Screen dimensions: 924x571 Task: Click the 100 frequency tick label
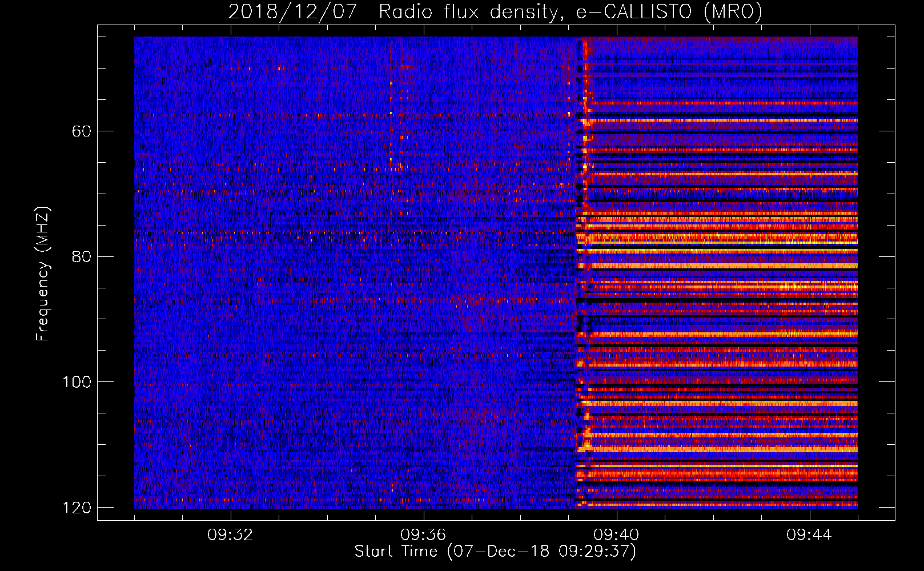[x=77, y=382]
